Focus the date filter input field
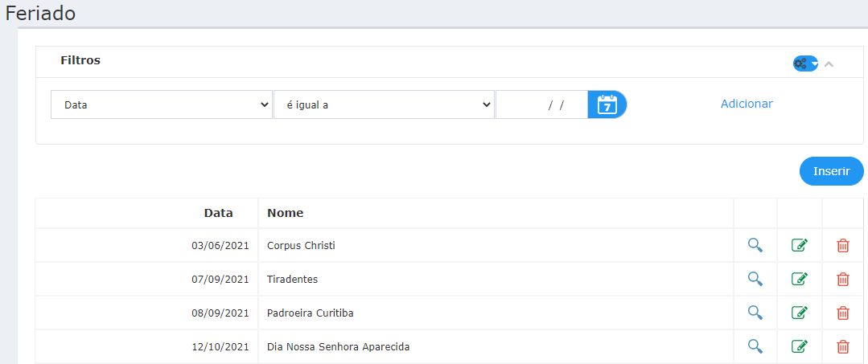This screenshot has height=364, width=868. pos(541,104)
